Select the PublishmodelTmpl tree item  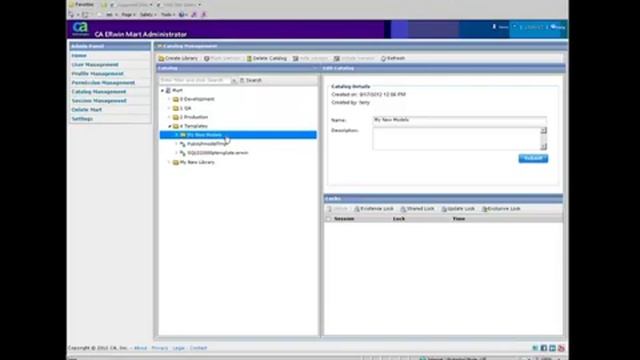(x=207, y=144)
